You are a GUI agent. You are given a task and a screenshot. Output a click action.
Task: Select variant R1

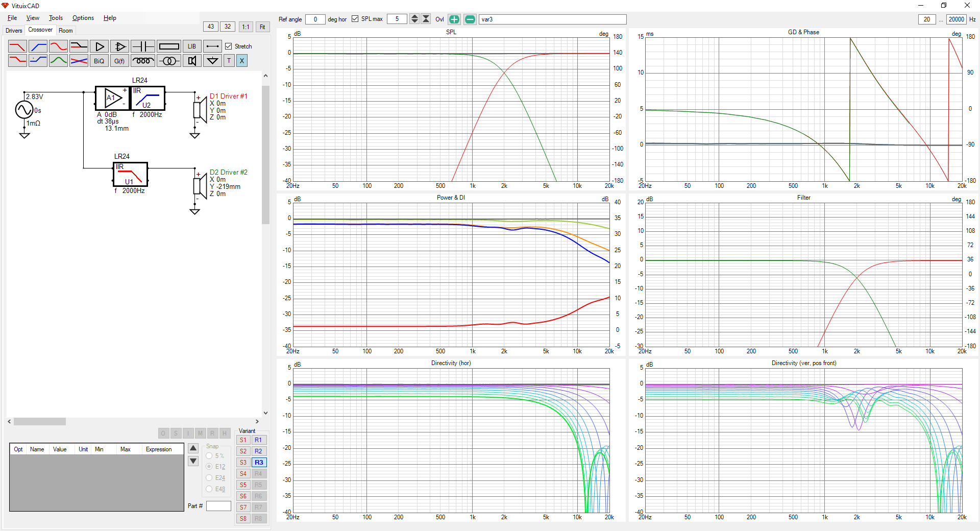tap(259, 440)
